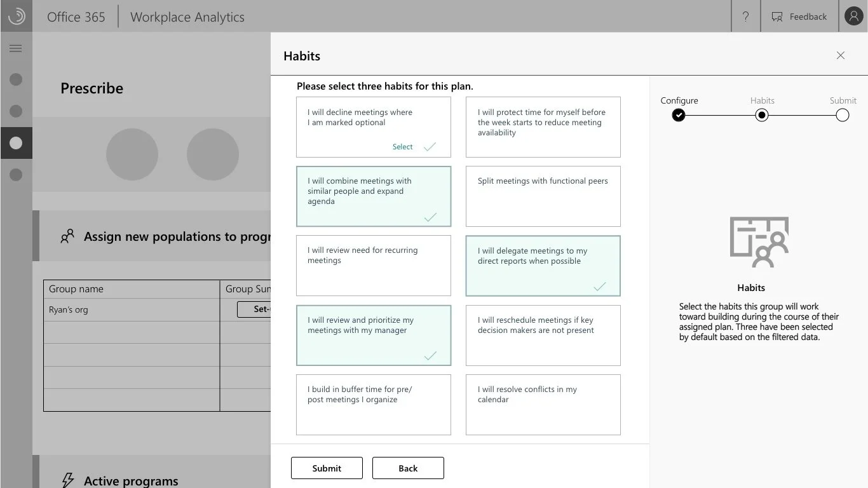Deselect the combine meetings with similar people habit
This screenshot has height=488, width=868.
[x=373, y=196]
